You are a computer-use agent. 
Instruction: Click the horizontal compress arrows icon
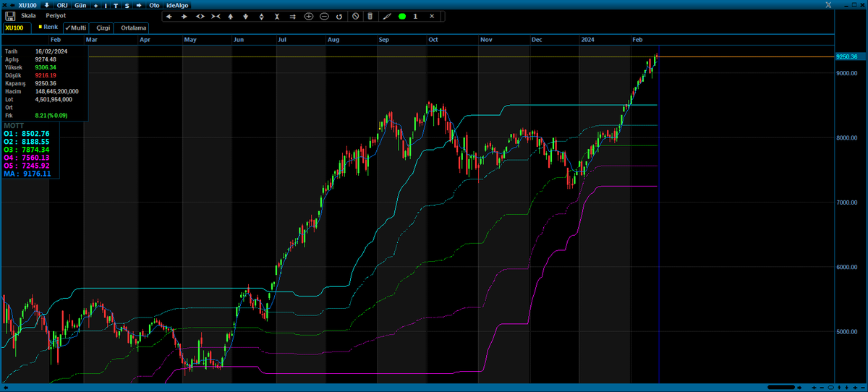[216, 16]
